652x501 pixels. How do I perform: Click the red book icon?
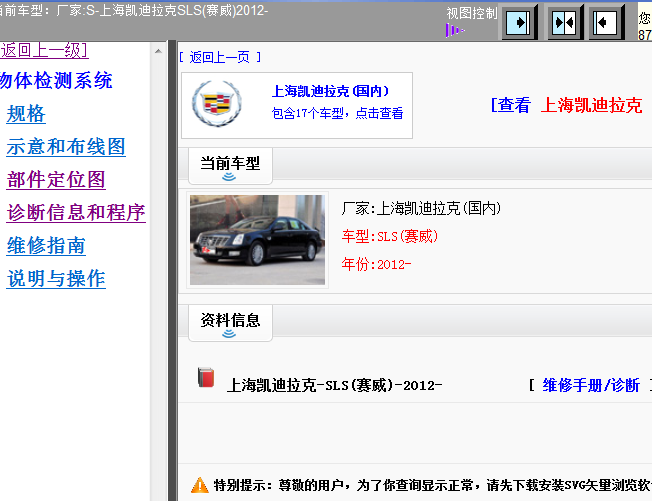click(206, 377)
